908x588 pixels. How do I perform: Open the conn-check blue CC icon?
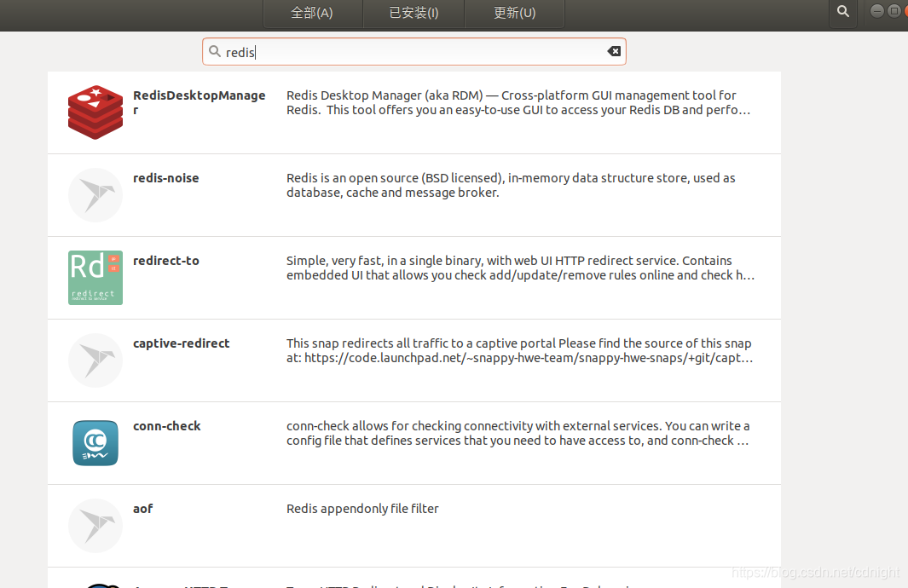tap(95, 443)
